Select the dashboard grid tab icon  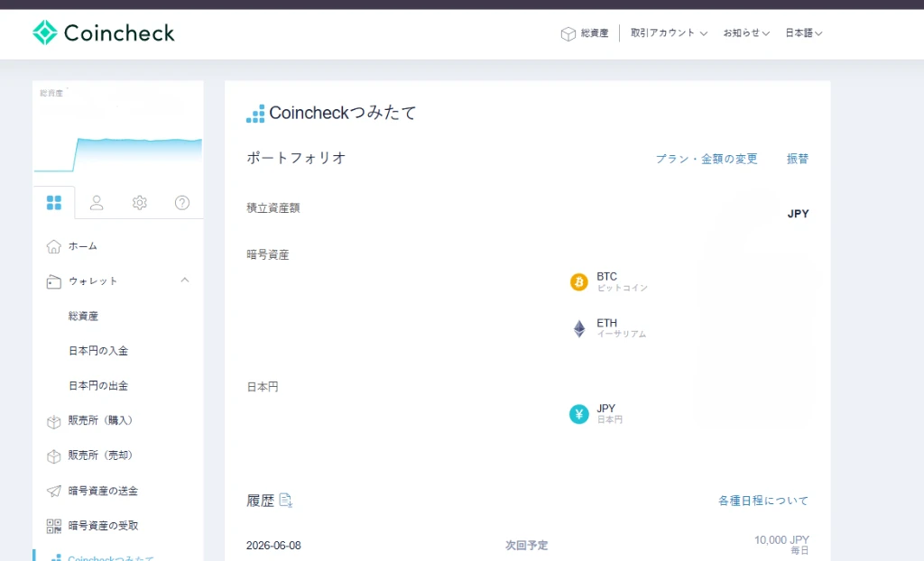tap(53, 203)
